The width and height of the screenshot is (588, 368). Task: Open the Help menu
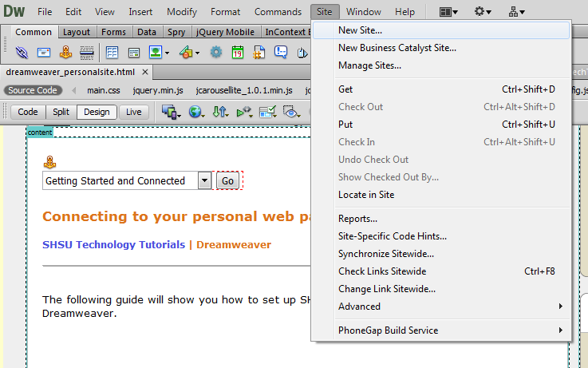pyautogui.click(x=404, y=12)
